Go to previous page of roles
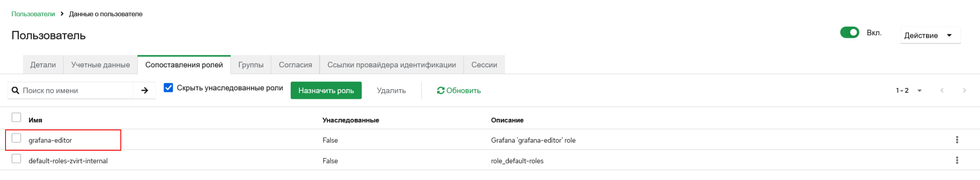The width and height of the screenshot is (980, 180). [x=942, y=90]
